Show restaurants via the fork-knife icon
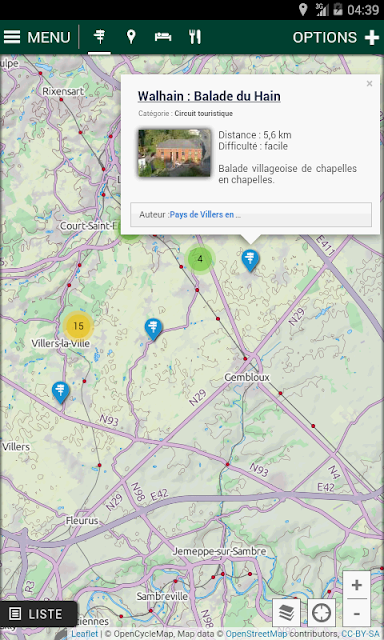 195,37
